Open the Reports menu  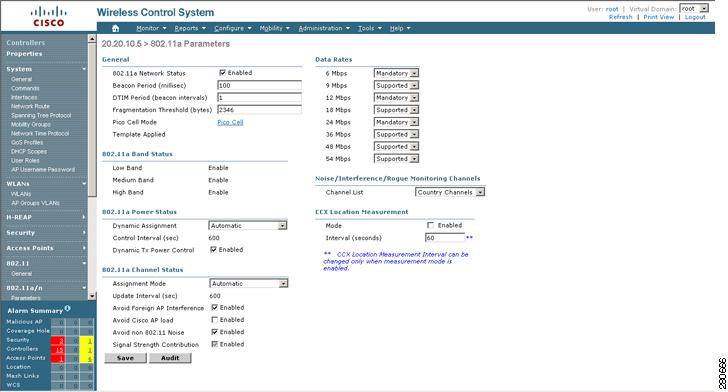[x=190, y=28]
